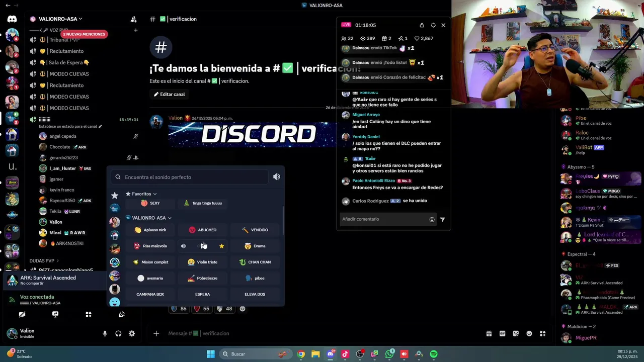Click soundboard volume speaker icon
Screen dimensions: 644x362
coord(276,177)
